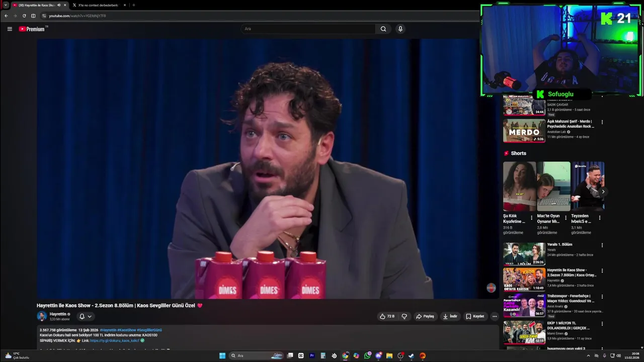Click the İndir download button
Image resolution: width=644 pixels, height=362 pixels.
click(x=450, y=316)
